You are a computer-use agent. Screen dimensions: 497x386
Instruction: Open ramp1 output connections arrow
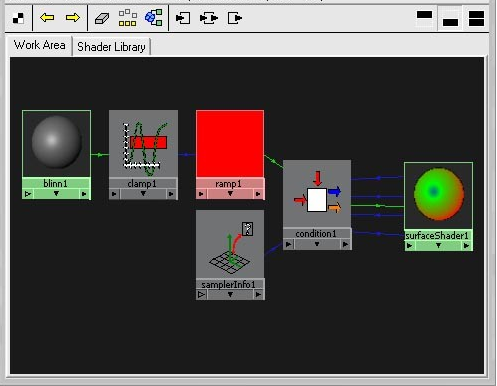tap(258, 194)
